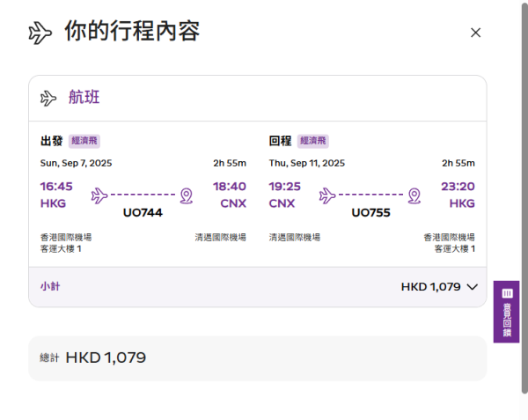Click the 出發 outbound label

point(52,141)
